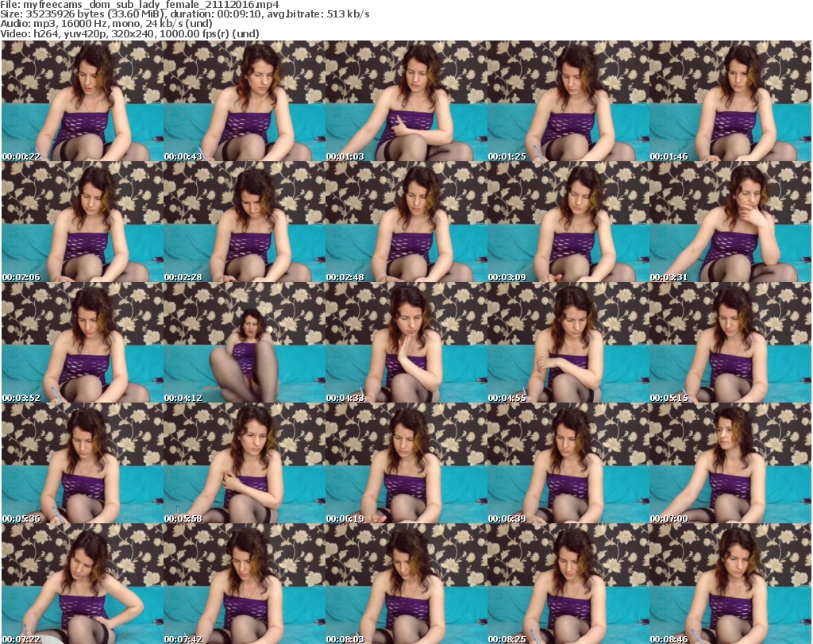Select the thumbnail timestamped 00:06:39
The image size is (813, 644).
click(x=568, y=463)
